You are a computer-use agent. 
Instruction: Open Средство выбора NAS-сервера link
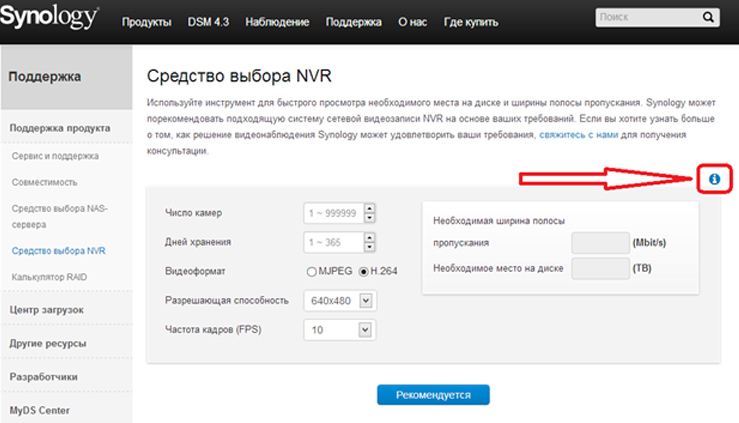click(59, 216)
